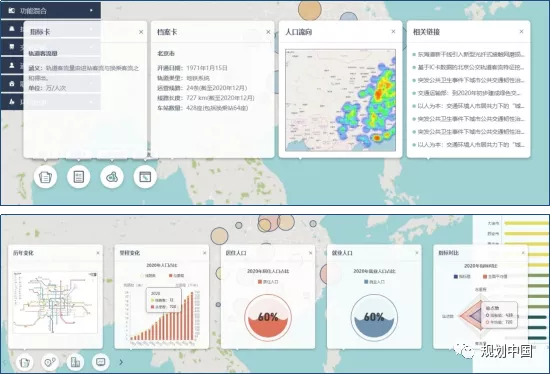
Task: Click the subway map image in 历年变化
Action: point(55,302)
